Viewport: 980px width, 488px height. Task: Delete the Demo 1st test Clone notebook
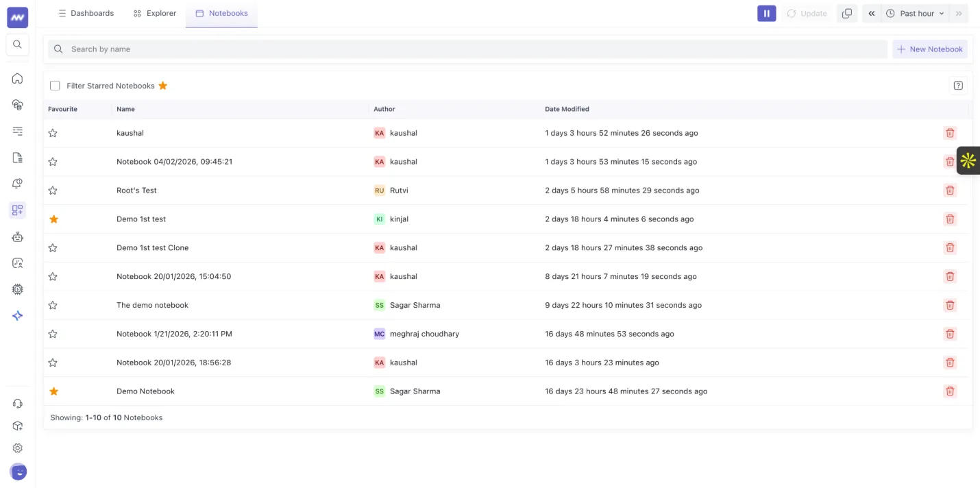[x=950, y=248]
